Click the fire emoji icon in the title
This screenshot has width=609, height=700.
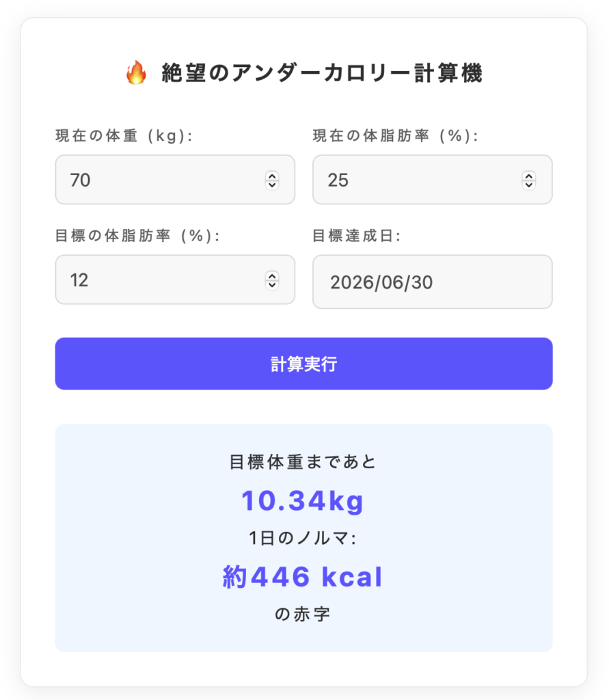[136, 73]
